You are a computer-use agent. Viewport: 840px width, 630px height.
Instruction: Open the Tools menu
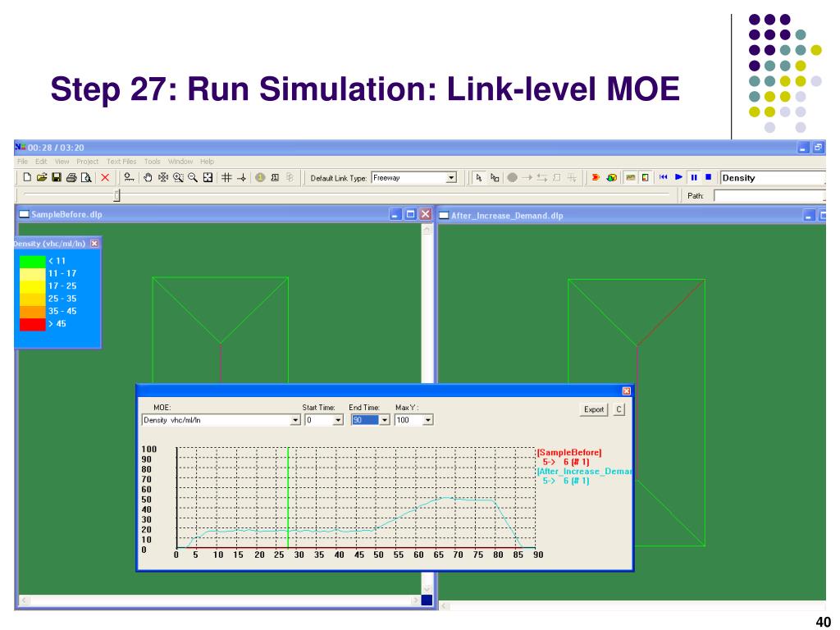152,162
